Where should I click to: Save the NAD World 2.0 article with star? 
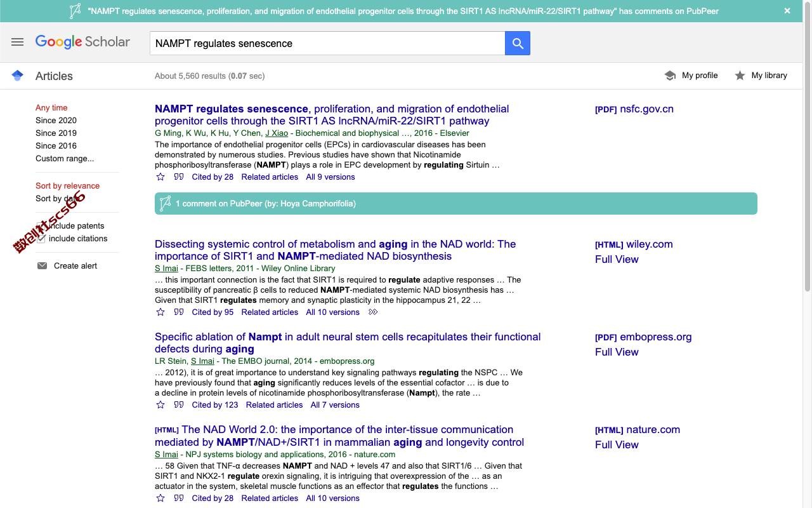[160, 498]
